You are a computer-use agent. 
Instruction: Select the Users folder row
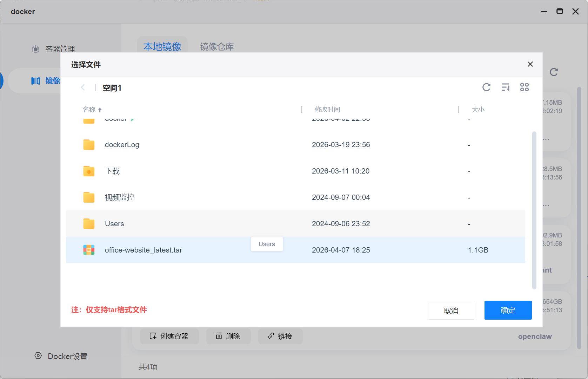295,224
